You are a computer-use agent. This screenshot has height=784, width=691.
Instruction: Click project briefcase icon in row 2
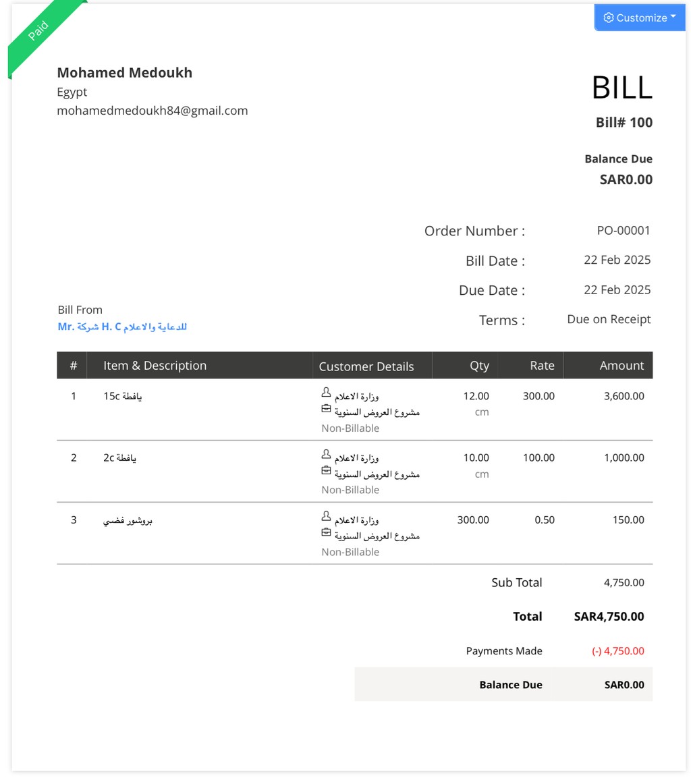326,470
